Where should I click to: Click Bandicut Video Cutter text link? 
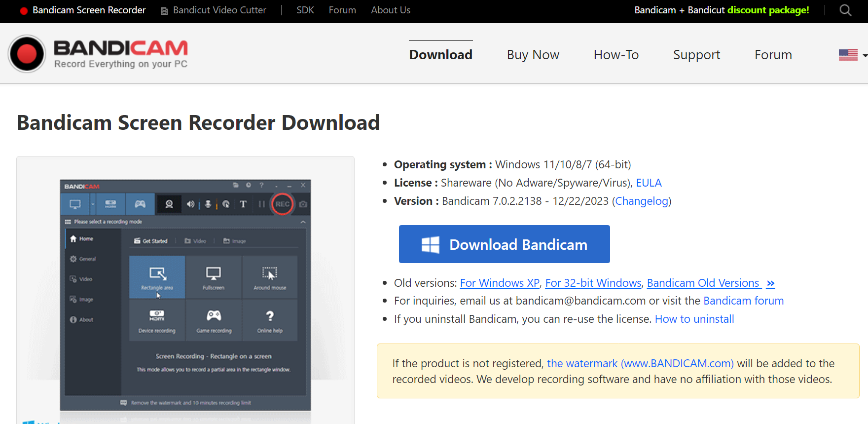(219, 10)
